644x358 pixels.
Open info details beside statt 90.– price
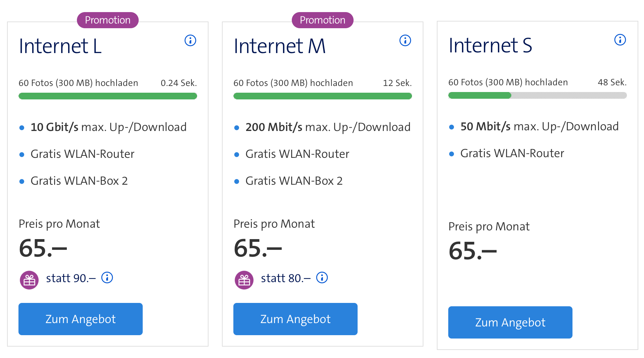point(107,278)
